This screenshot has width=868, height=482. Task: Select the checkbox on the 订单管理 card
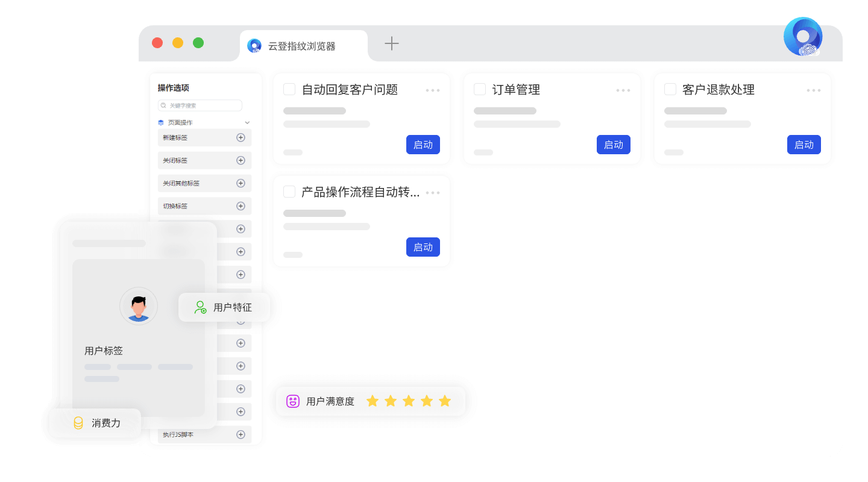480,89
